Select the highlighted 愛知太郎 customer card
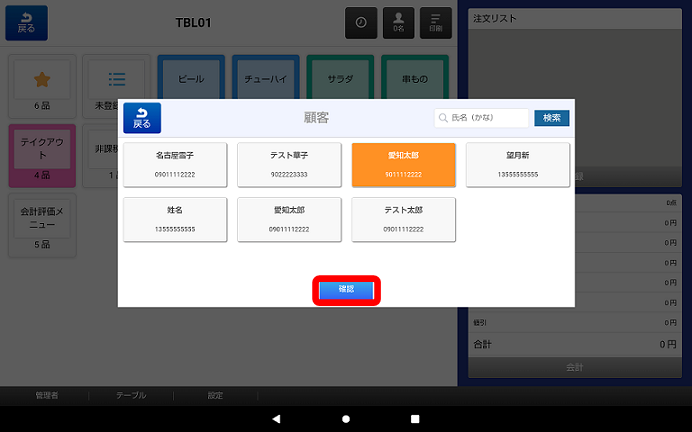The height and width of the screenshot is (432, 692). click(403, 165)
